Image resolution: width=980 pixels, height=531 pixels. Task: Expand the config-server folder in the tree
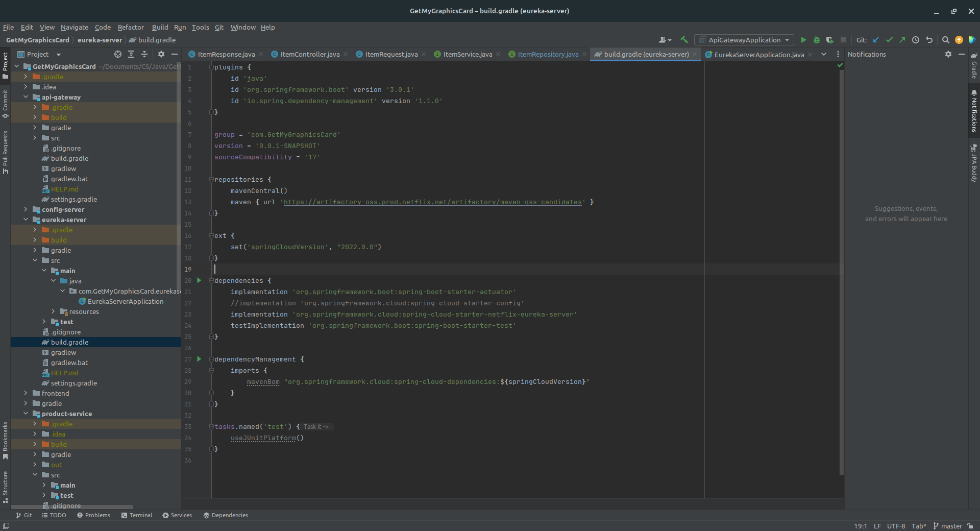click(x=26, y=209)
